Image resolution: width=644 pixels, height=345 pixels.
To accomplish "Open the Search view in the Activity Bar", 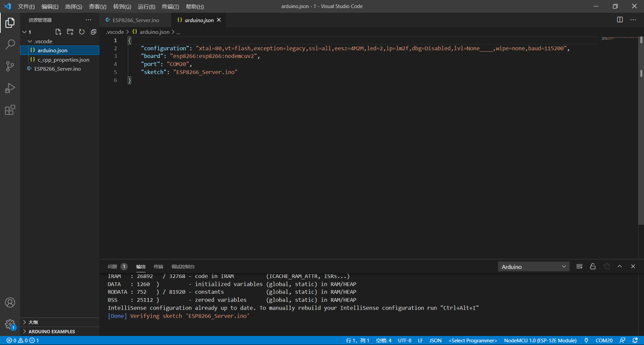I will 10,44.
